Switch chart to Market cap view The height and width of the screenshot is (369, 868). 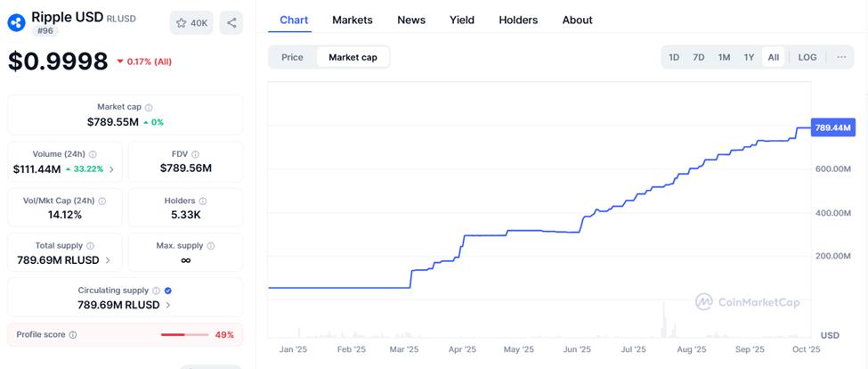click(353, 57)
